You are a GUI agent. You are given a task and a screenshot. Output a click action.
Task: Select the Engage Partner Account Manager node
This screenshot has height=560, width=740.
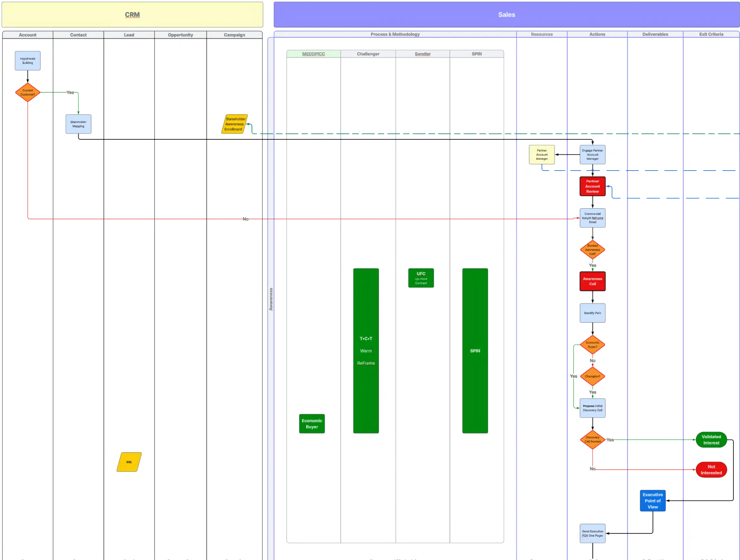click(592, 154)
